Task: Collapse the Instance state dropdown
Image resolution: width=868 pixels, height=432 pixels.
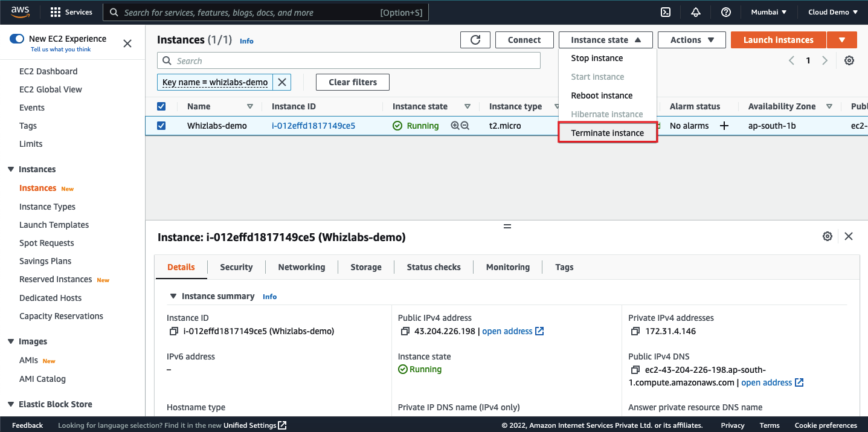Action: pyautogui.click(x=606, y=40)
